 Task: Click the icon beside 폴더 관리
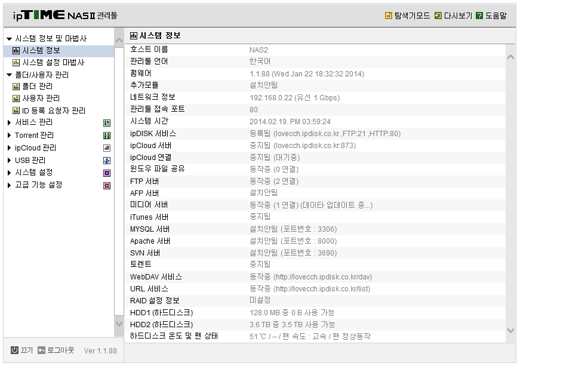coord(16,87)
